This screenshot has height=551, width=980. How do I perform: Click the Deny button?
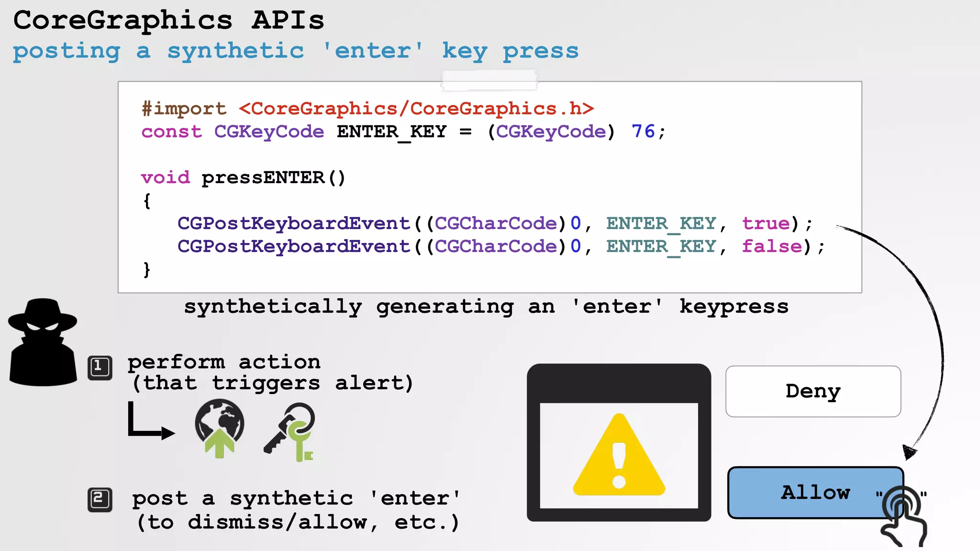pos(813,391)
